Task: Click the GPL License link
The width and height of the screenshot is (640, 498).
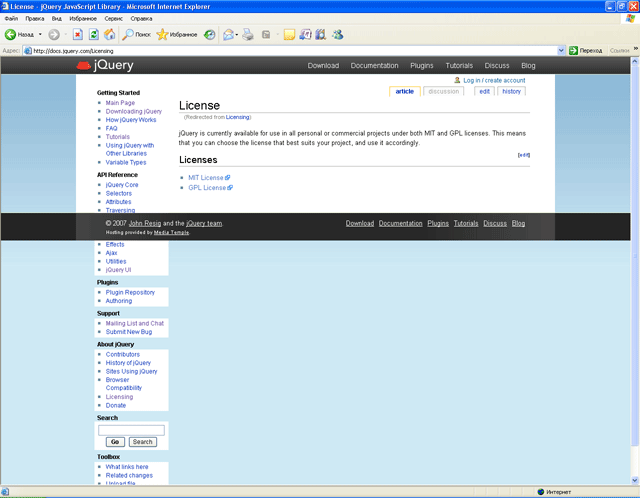Action: click(207, 188)
